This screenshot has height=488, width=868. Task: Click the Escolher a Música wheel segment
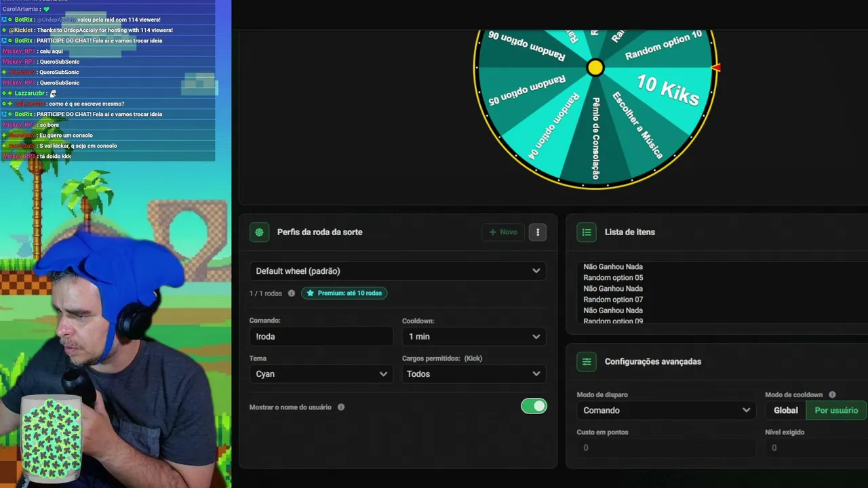637,125
